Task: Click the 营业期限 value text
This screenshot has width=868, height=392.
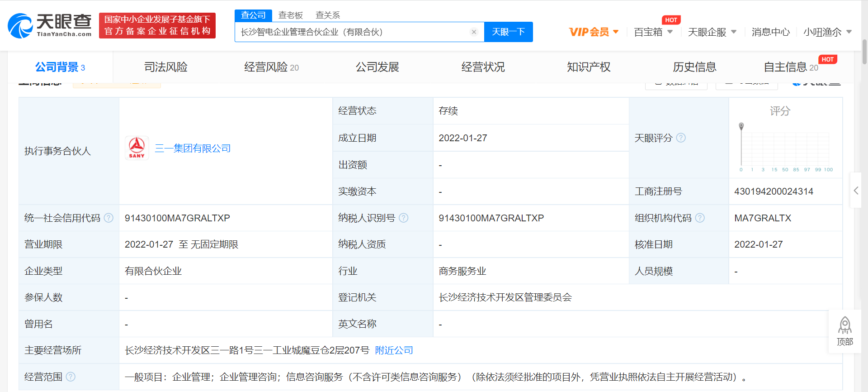Action: point(181,244)
